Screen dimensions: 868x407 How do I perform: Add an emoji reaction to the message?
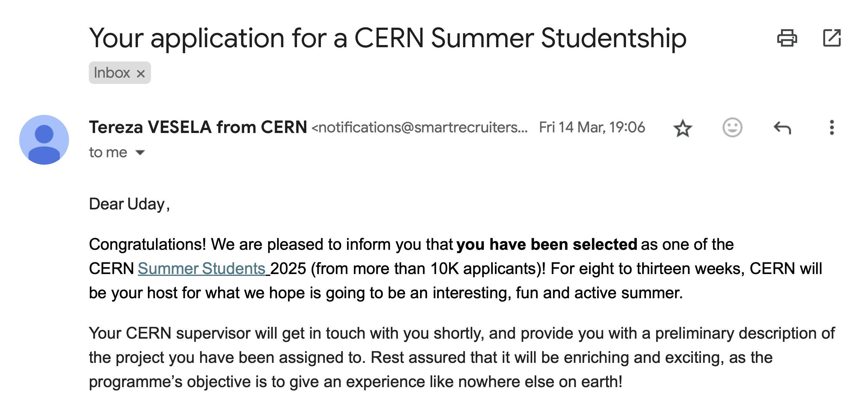click(x=732, y=127)
